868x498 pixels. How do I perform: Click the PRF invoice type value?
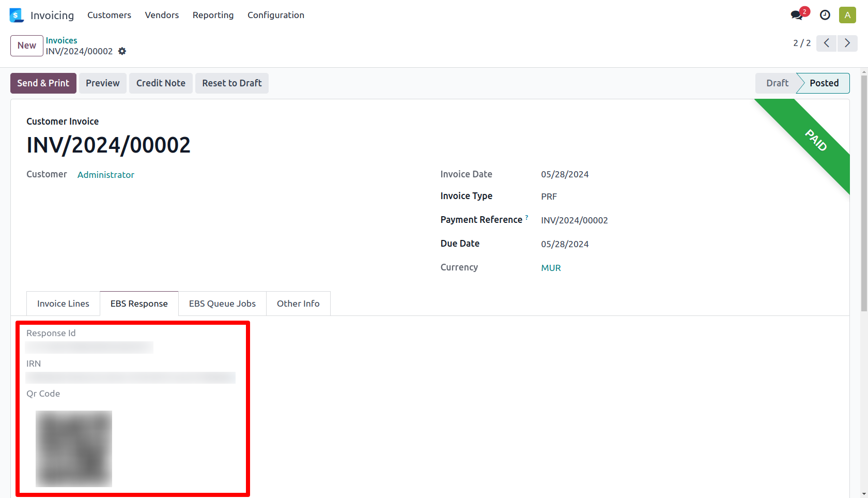[549, 197]
